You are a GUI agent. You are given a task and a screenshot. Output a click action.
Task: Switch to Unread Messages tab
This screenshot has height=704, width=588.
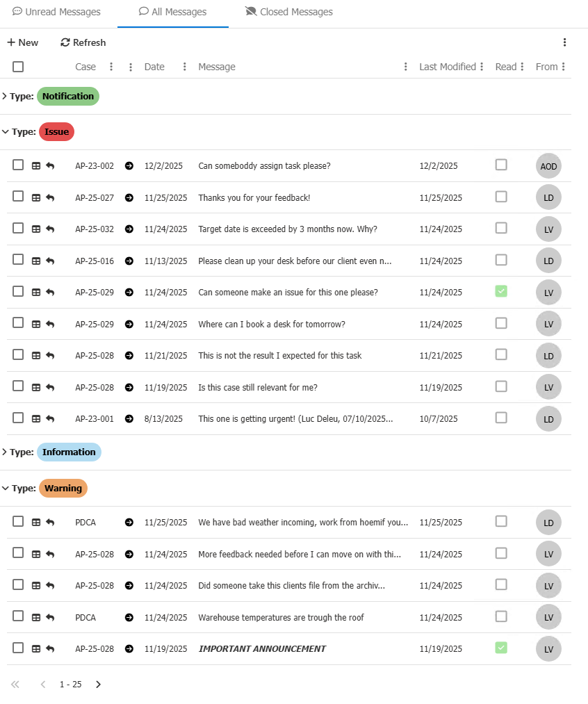[56, 12]
